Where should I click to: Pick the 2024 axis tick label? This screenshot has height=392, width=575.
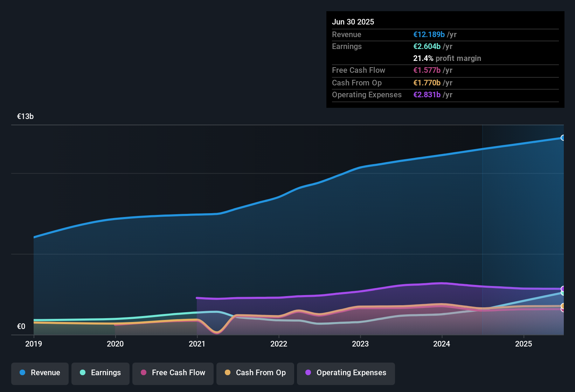tap(442, 344)
